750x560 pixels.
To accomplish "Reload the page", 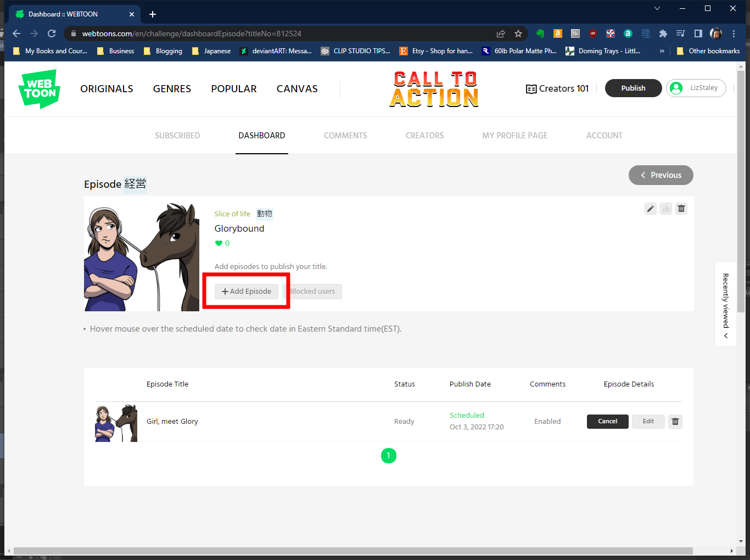I will click(x=52, y=33).
